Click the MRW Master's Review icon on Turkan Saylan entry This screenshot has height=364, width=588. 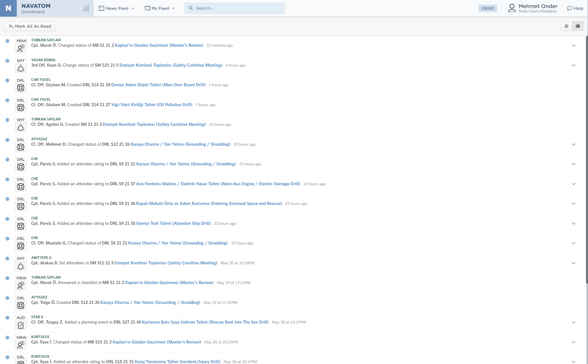21,46
